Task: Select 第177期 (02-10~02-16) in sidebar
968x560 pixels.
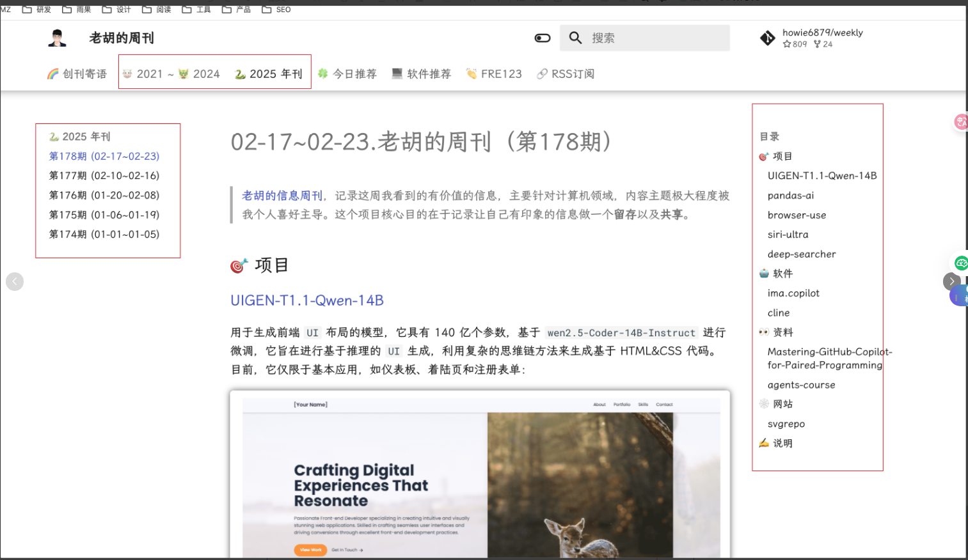Action: coord(104,175)
